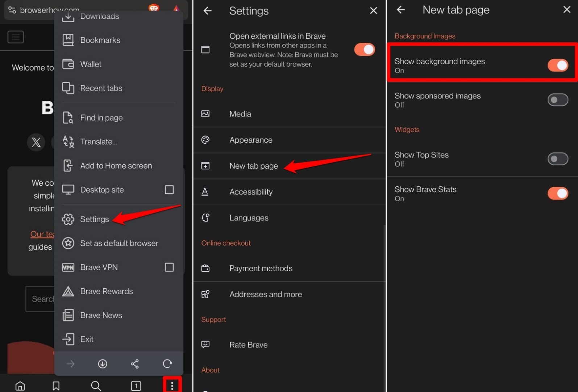Close the Settings screen
The height and width of the screenshot is (392, 578).
[374, 11]
